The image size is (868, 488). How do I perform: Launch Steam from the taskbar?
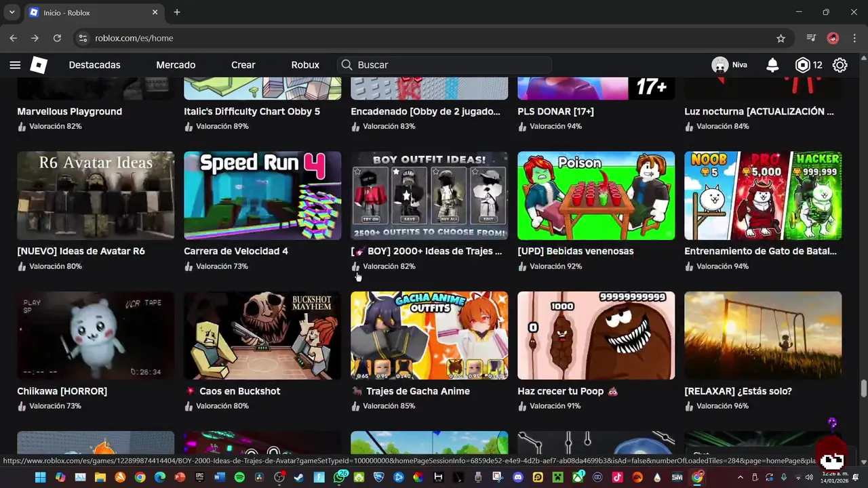click(x=298, y=477)
